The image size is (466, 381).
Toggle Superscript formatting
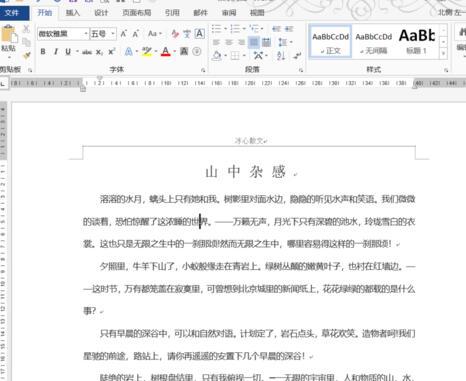(112, 52)
